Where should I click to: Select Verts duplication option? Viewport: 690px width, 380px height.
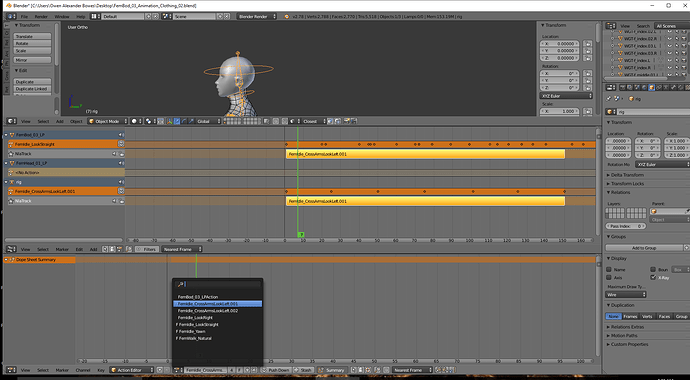tap(647, 317)
